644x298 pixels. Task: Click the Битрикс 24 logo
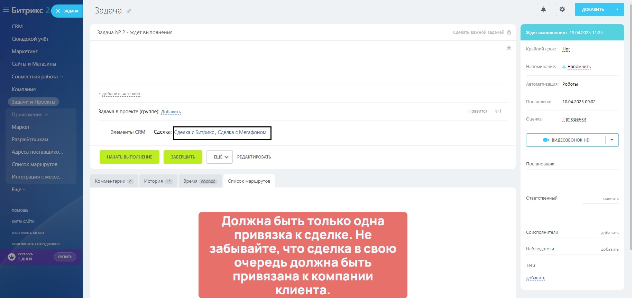click(30, 10)
